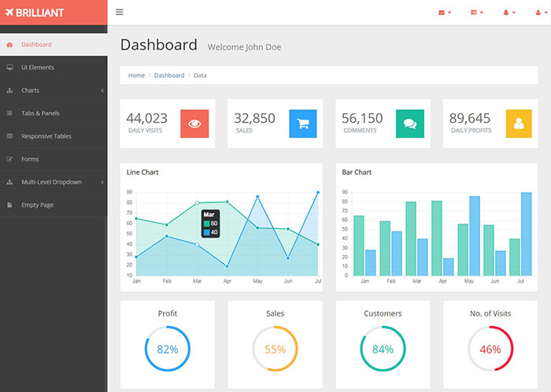Viewport: 551px width, 392px height.
Task: Go to Tabs & Panels page
Action: [40, 113]
